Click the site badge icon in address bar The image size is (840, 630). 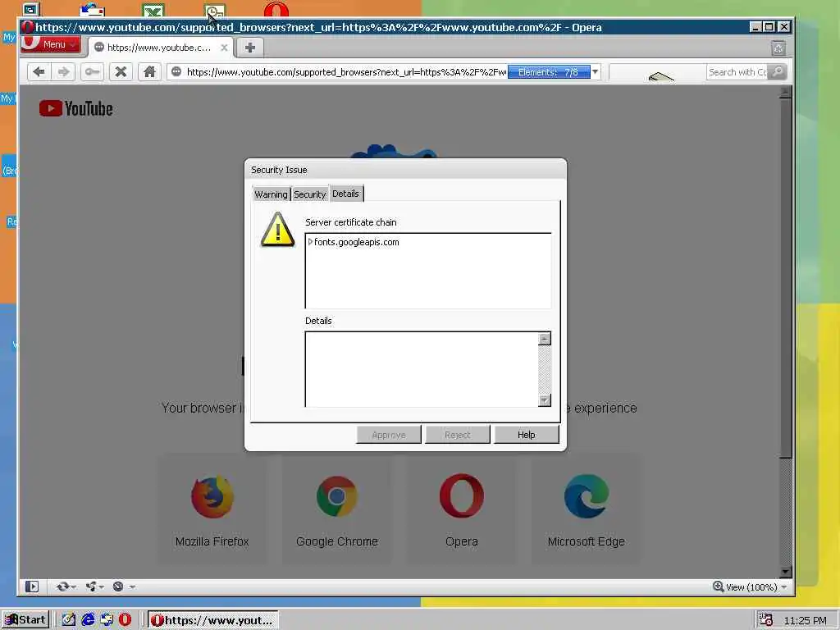click(176, 72)
